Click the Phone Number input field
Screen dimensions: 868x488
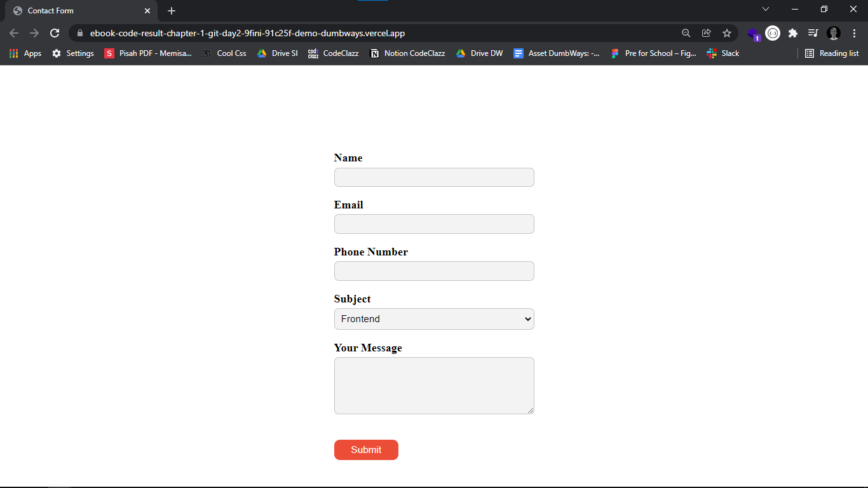click(x=434, y=271)
